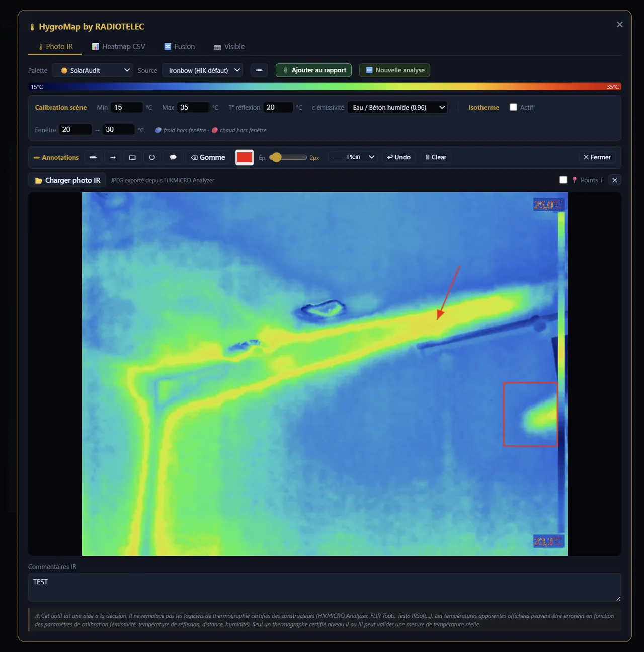Click the thermal IR image

click(x=325, y=374)
